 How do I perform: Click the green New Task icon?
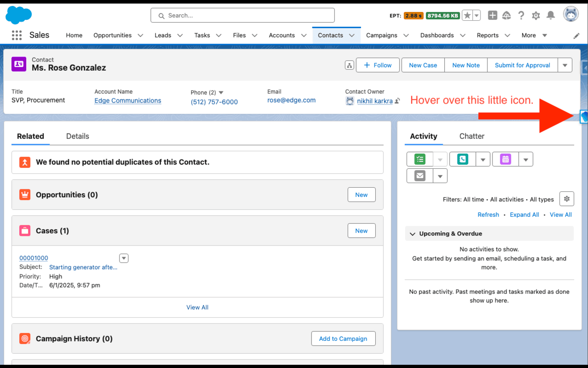click(x=420, y=160)
